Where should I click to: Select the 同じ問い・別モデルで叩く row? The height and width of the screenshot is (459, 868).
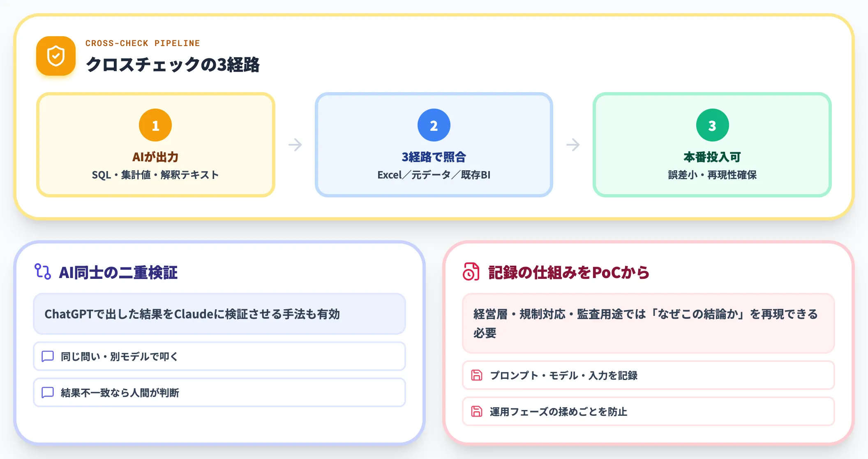pyautogui.click(x=219, y=356)
